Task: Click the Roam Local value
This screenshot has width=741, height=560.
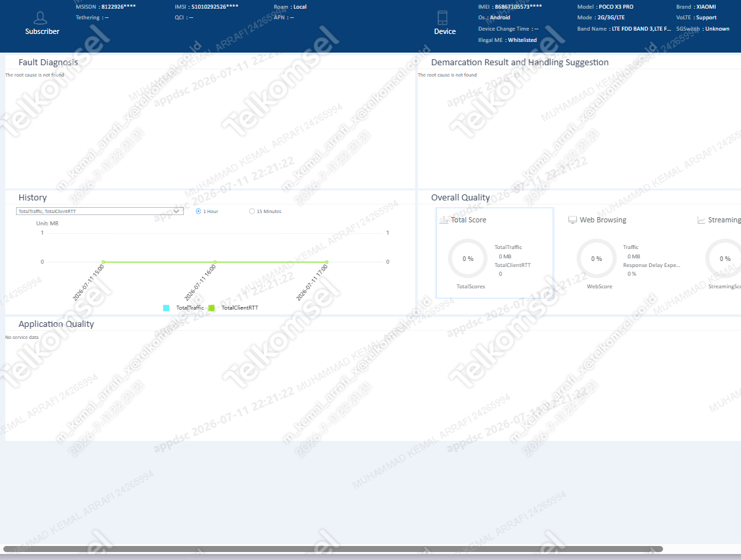Action: [300, 7]
